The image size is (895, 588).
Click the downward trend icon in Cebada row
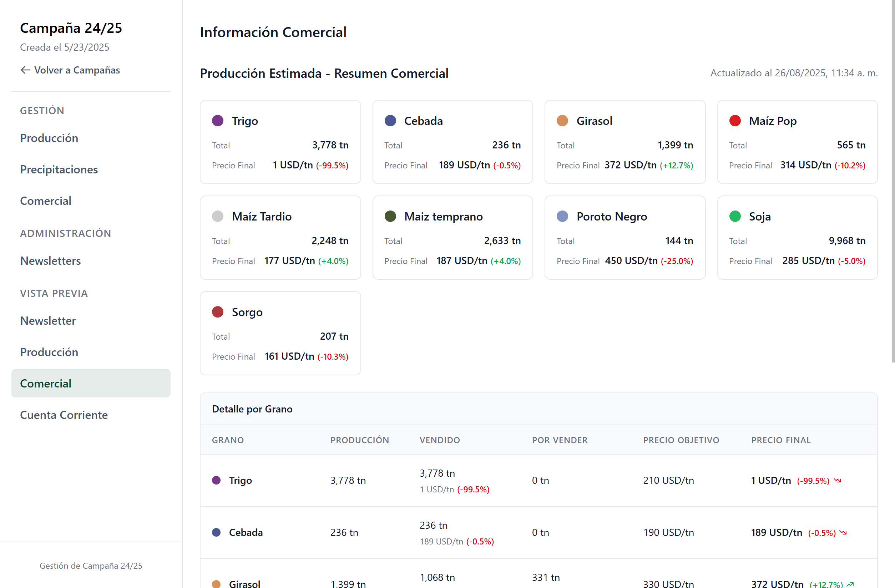(x=843, y=532)
